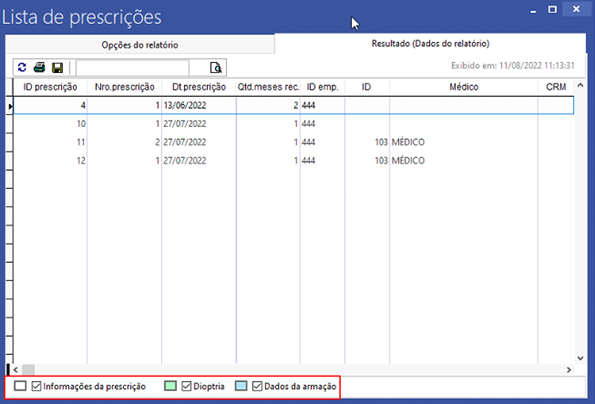The height and width of the screenshot is (404, 595).
Task: Click the green Dioptria color swatch
Action: [170, 386]
